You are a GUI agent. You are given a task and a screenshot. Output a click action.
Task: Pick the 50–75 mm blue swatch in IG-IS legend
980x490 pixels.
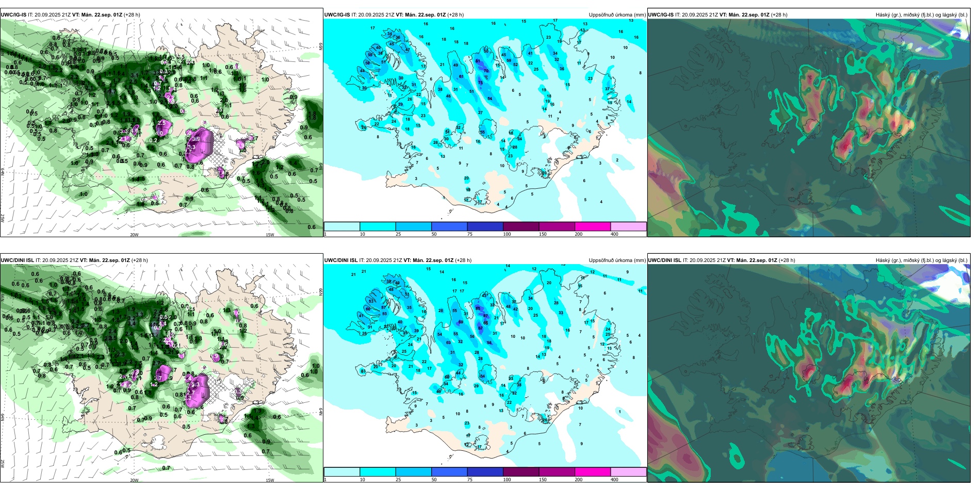click(x=449, y=226)
